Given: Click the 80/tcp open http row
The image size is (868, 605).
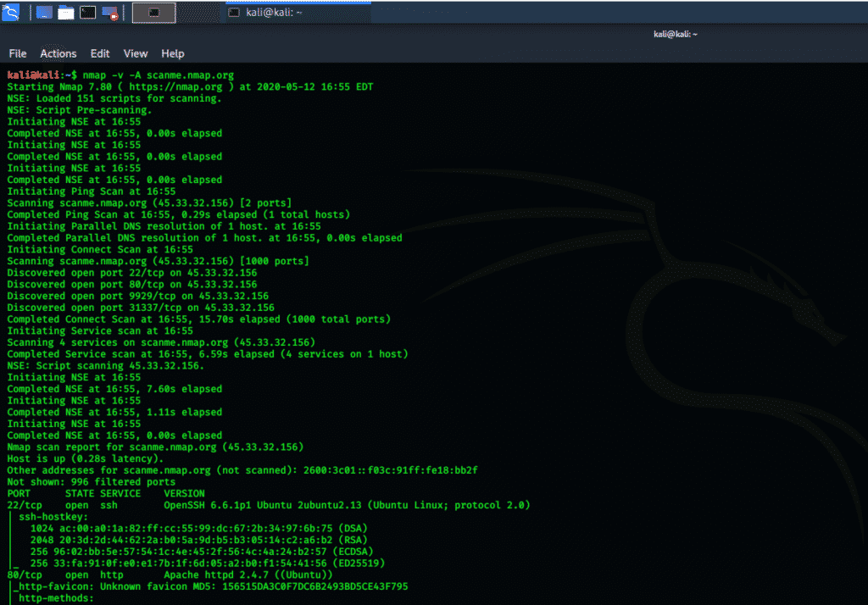Looking at the screenshot, I should tap(170, 575).
